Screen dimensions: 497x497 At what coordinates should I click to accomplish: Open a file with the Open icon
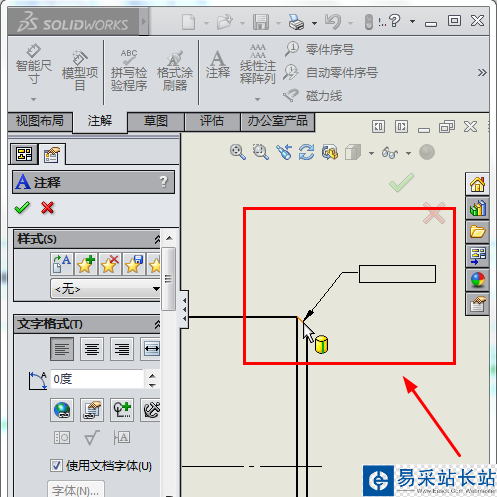(x=225, y=22)
